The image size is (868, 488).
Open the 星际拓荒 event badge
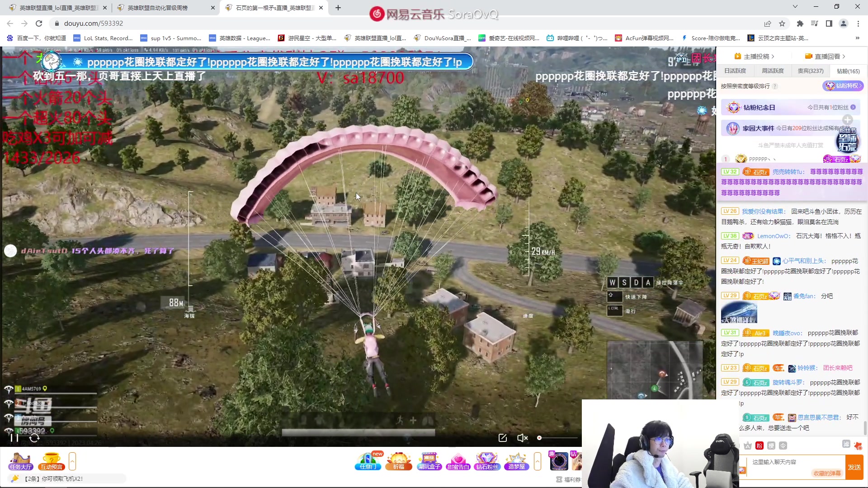click(x=847, y=140)
